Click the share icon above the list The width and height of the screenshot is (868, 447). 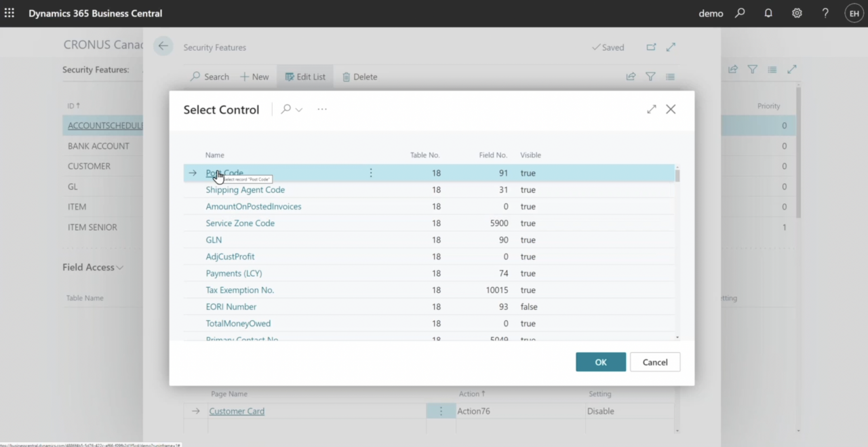tap(631, 77)
